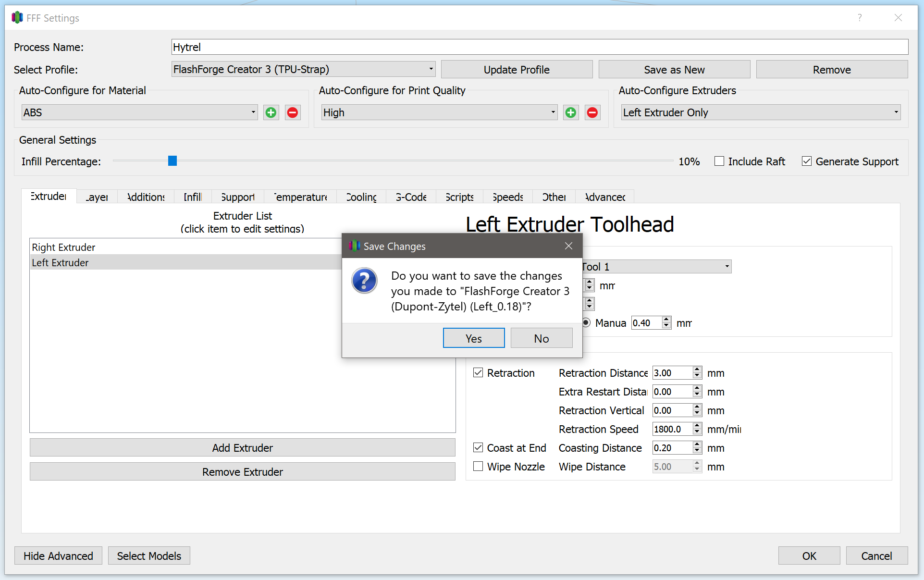Click the Coasting Distance value field
Image resolution: width=924 pixels, height=580 pixels.
[x=673, y=448]
